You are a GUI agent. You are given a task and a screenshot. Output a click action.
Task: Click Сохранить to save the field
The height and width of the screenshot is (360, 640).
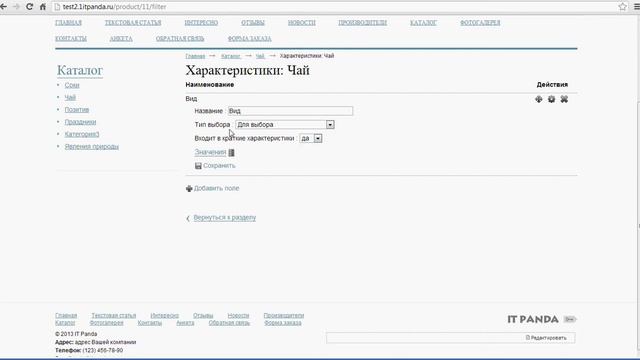pyautogui.click(x=219, y=166)
